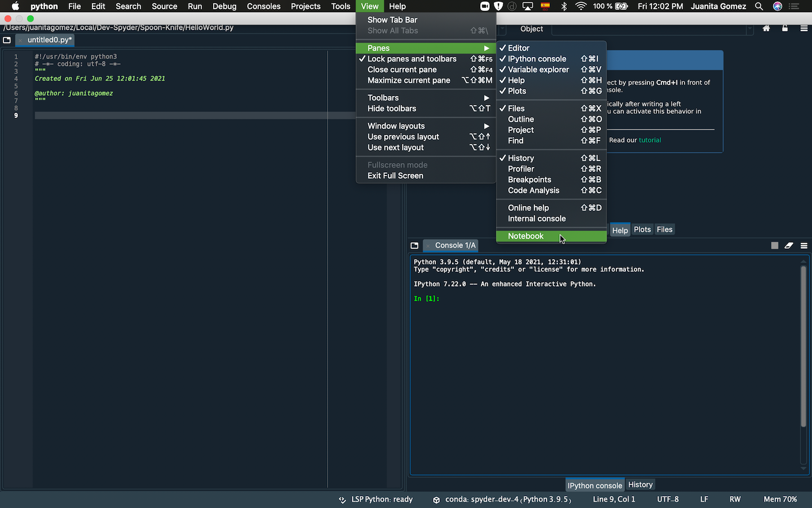Image resolution: width=812 pixels, height=508 pixels.
Task: Switch to the Plots tab
Action: pyautogui.click(x=642, y=230)
